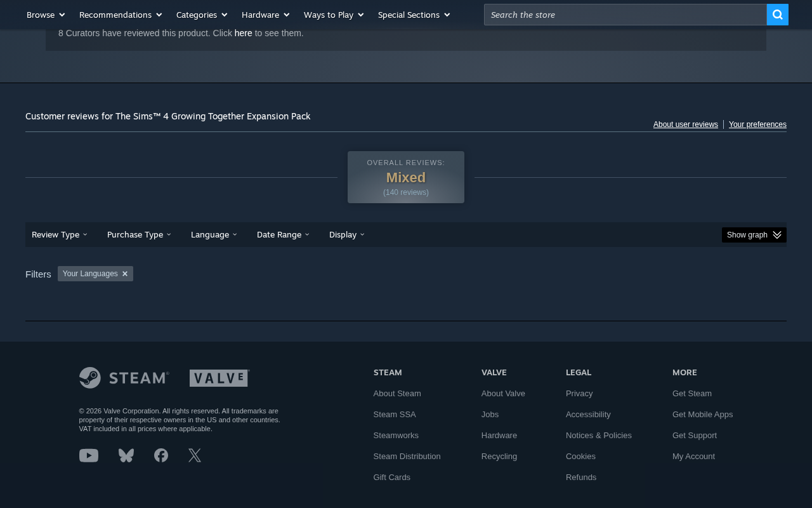Open Recycling footer link

[499, 457]
